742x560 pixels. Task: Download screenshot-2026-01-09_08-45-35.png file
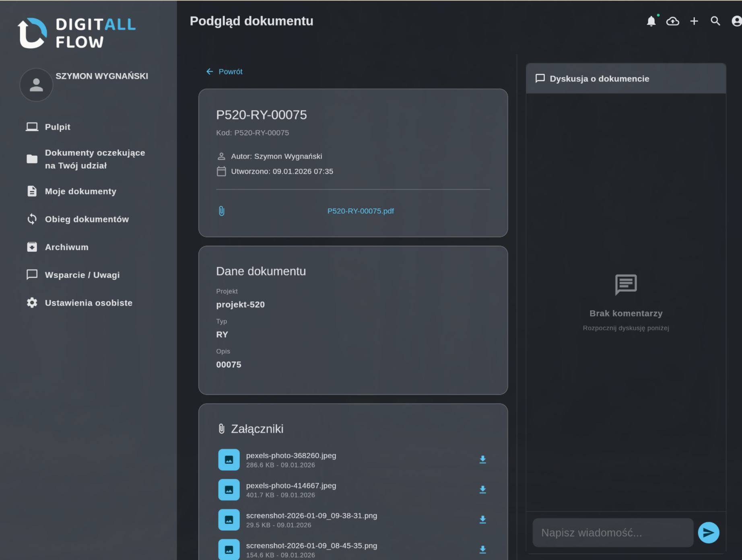[482, 550]
